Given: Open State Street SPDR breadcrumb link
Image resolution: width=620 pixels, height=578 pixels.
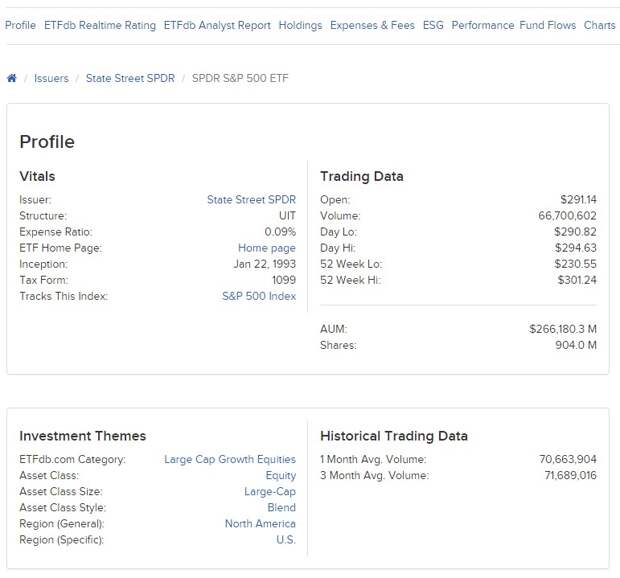Looking at the screenshot, I should click(x=130, y=78).
